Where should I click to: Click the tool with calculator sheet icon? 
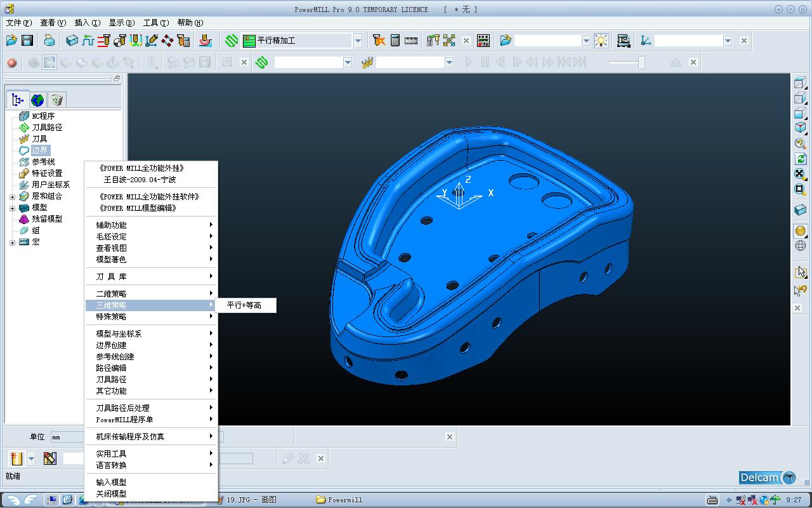click(x=183, y=41)
